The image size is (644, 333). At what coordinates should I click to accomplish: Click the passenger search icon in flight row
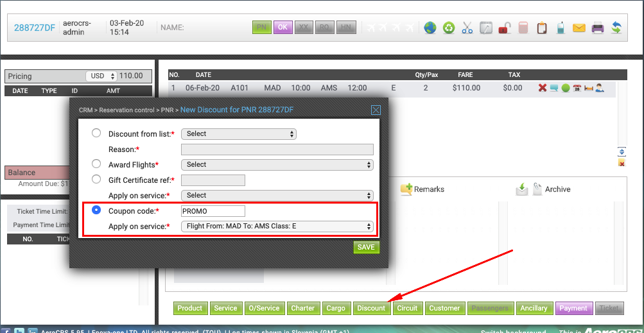600,87
